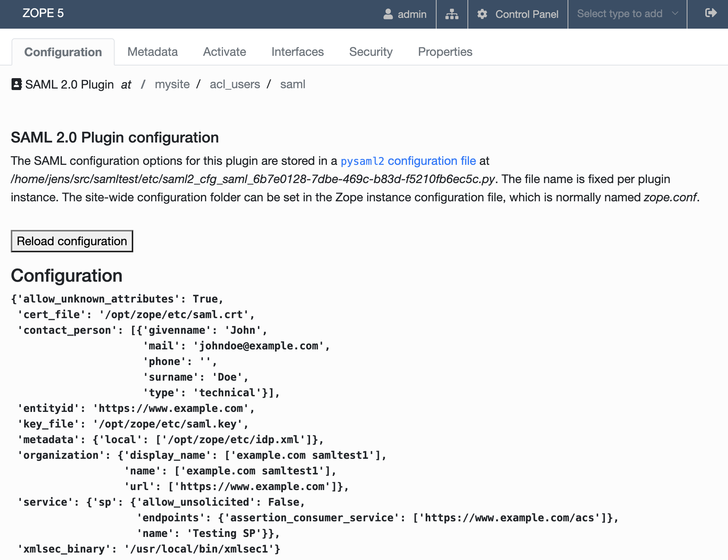Click the organization 'name' samltest1 line

230,471
